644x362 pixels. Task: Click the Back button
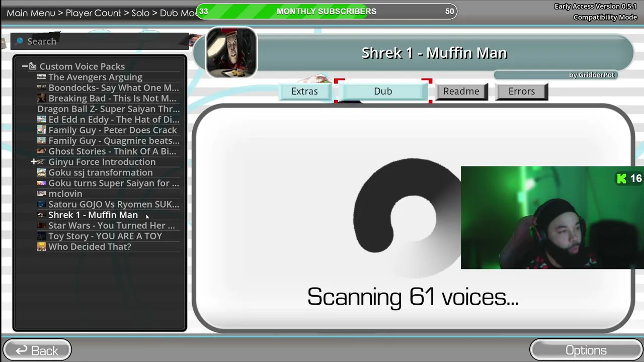click(37, 350)
